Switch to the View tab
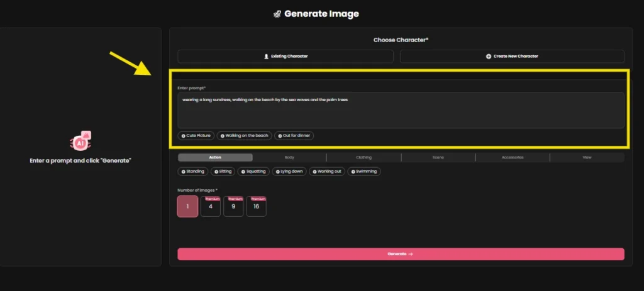Viewport: 644px width, 291px height. 587,157
